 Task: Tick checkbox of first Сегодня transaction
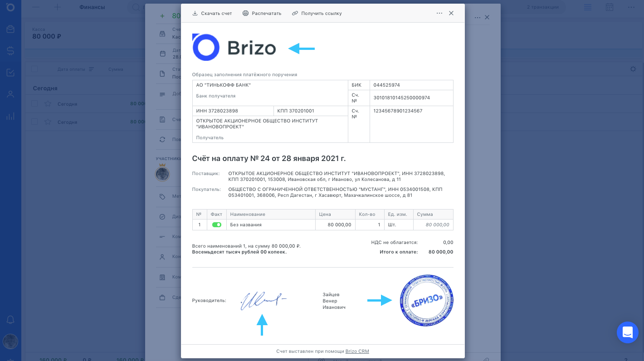(34, 104)
